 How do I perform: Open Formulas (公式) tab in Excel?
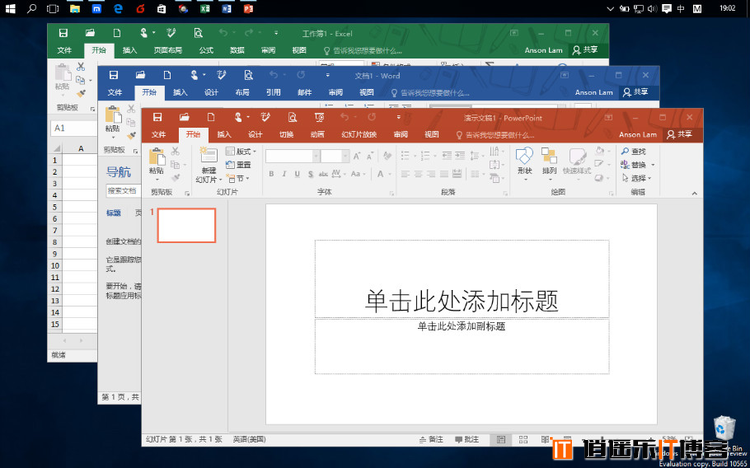206,50
